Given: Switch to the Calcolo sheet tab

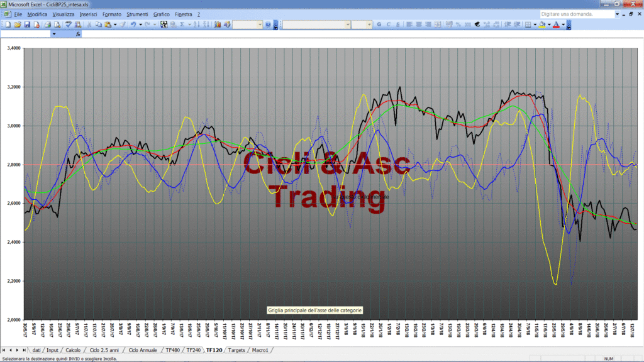Looking at the screenshot, I should 73,350.
